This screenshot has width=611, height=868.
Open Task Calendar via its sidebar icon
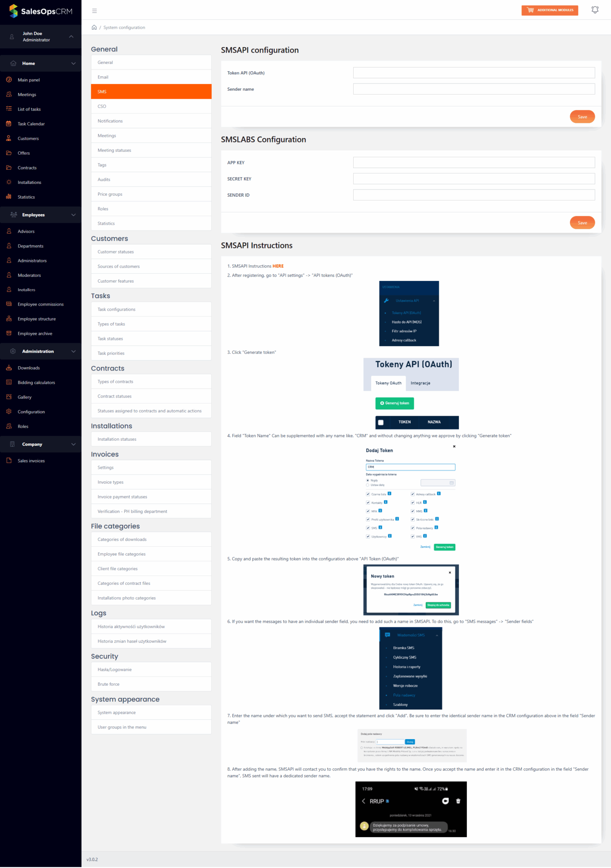[x=9, y=124]
